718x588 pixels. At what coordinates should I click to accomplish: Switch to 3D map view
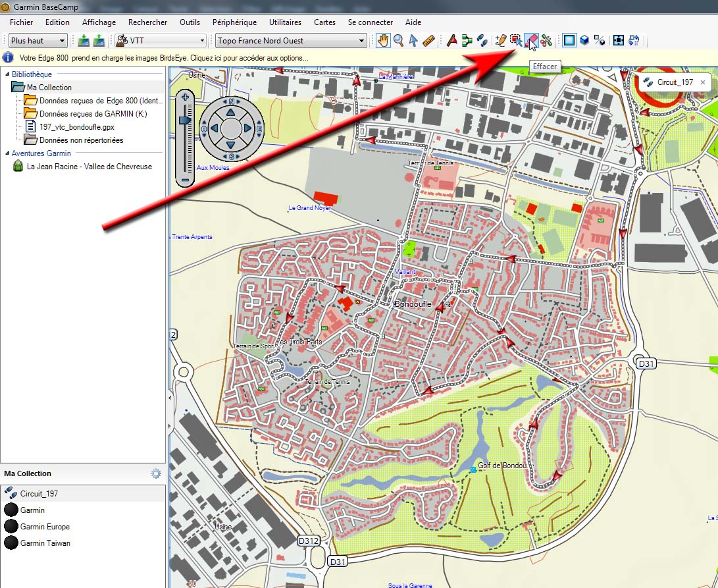point(584,40)
